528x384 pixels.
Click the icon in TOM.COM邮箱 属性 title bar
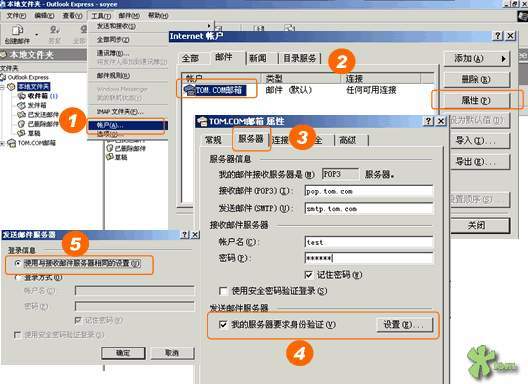[x=202, y=121]
